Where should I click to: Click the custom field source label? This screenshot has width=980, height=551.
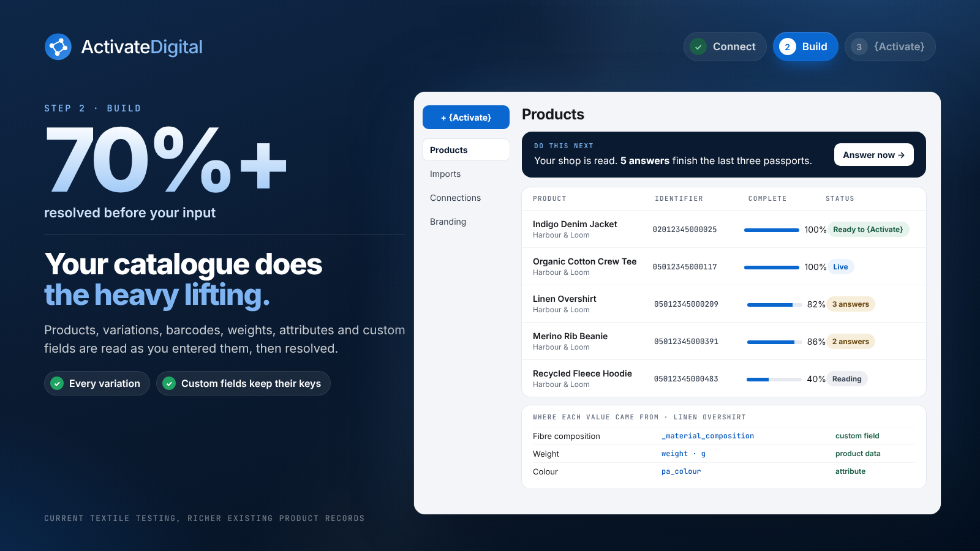pos(857,436)
